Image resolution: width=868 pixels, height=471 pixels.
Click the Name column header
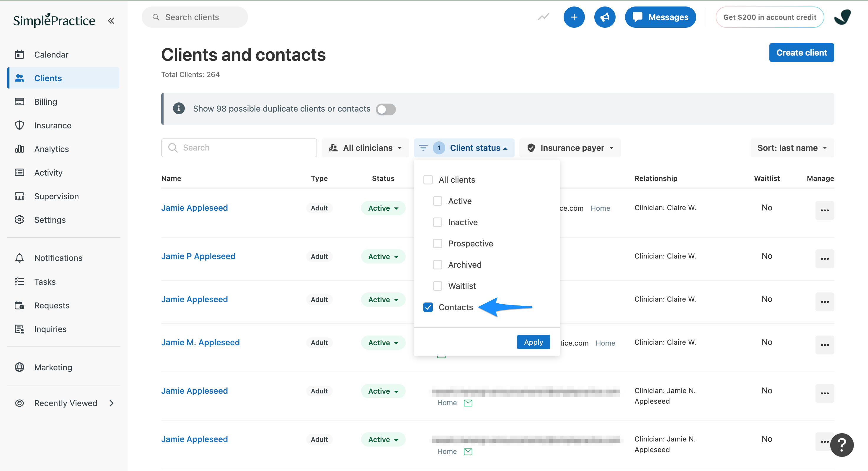point(171,178)
